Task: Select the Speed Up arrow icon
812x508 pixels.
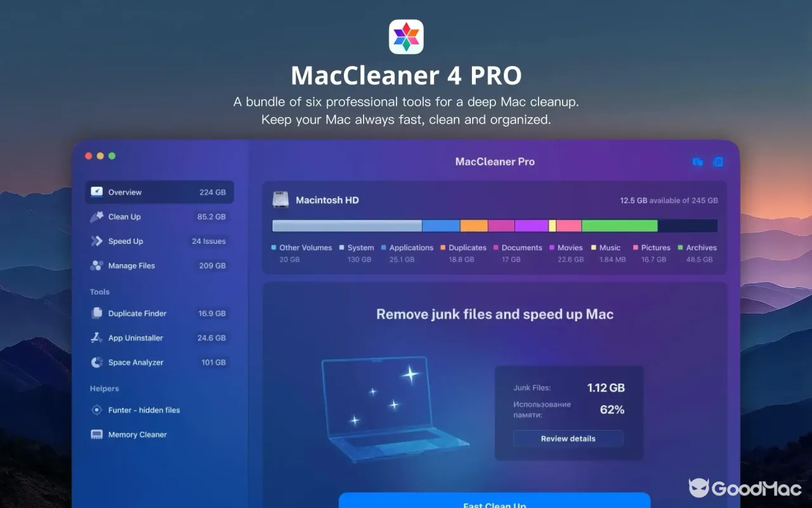Action: coord(96,241)
